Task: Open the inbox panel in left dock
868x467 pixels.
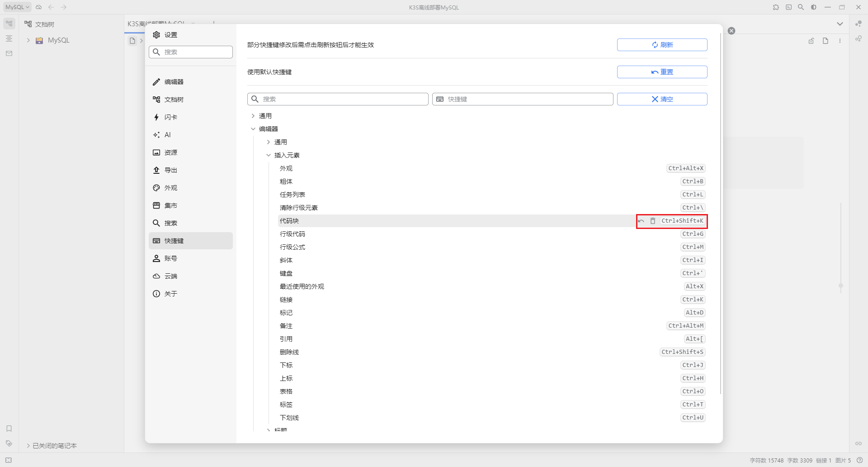Action: pyautogui.click(x=9, y=53)
